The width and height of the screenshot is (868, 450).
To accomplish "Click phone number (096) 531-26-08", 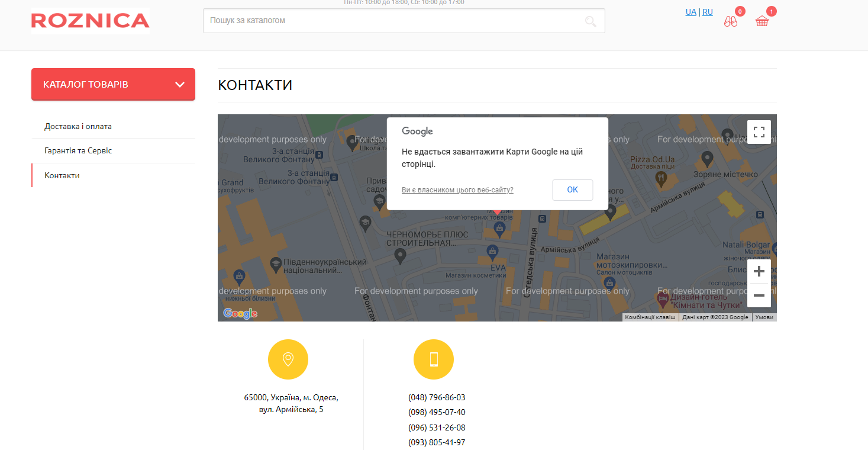I will [437, 427].
